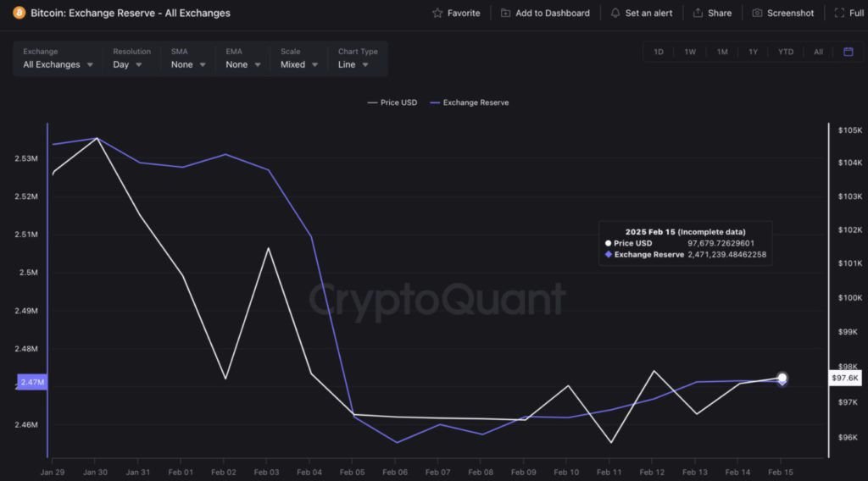The width and height of the screenshot is (868, 481).
Task: Click the Feb 15 data point marker
Action: [782, 379]
